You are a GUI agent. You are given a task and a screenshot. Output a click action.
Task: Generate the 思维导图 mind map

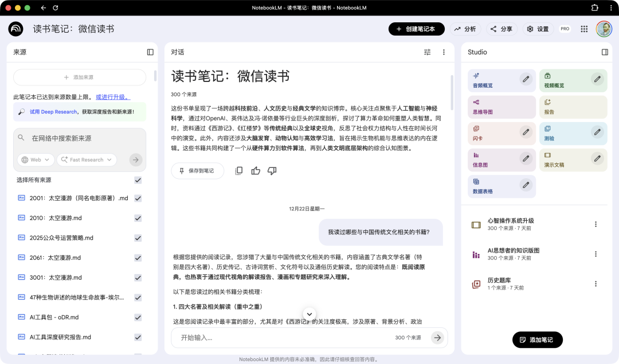[502, 107]
